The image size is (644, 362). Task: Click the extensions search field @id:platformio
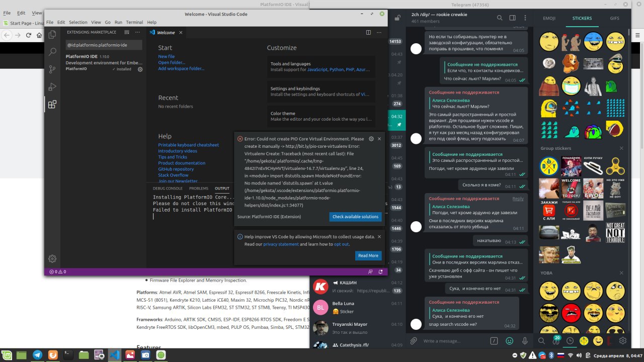click(104, 45)
